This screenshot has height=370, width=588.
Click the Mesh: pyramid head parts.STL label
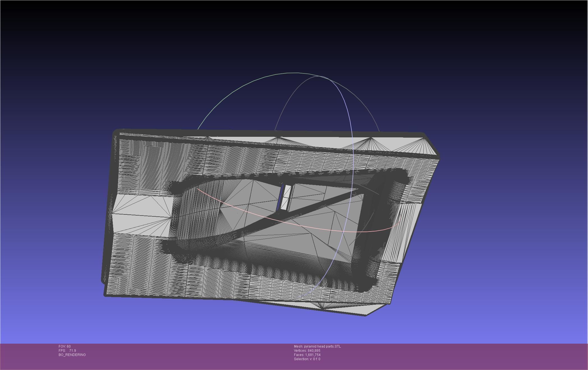pyautogui.click(x=317, y=346)
